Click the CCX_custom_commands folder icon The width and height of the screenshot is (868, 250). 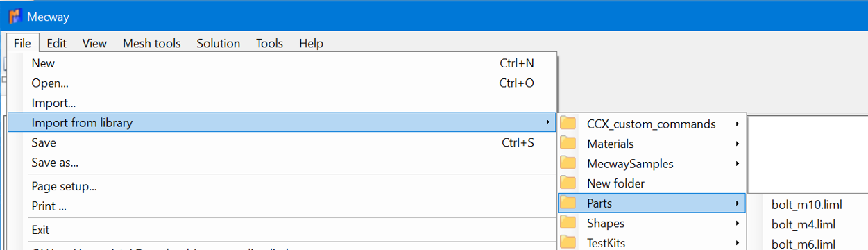pos(569,124)
